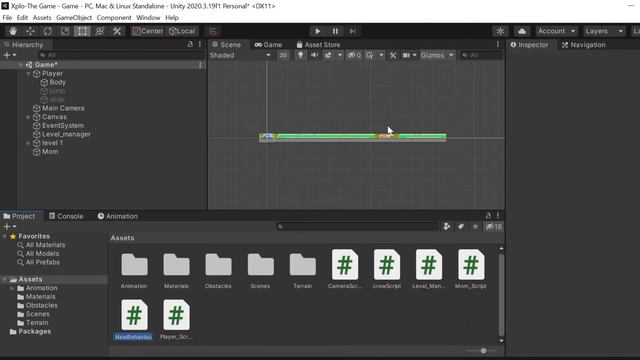Image resolution: width=640 pixels, height=360 pixels.
Task: Switch to the Scene tab
Action: click(x=227, y=44)
